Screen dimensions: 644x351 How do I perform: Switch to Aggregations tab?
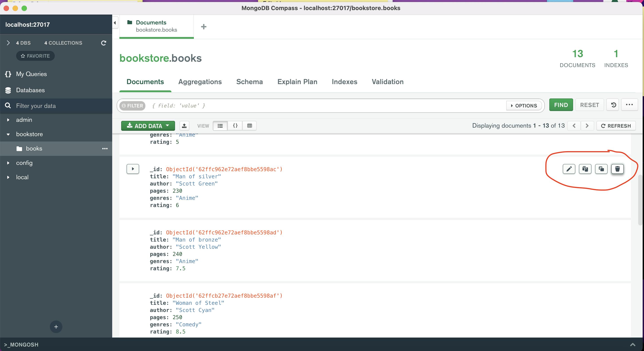click(200, 82)
